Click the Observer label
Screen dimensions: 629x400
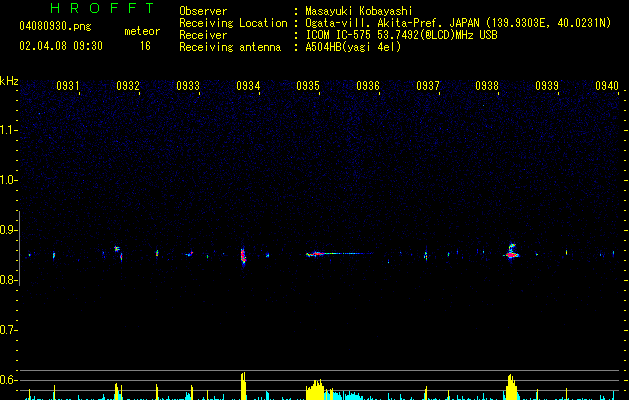203,11
